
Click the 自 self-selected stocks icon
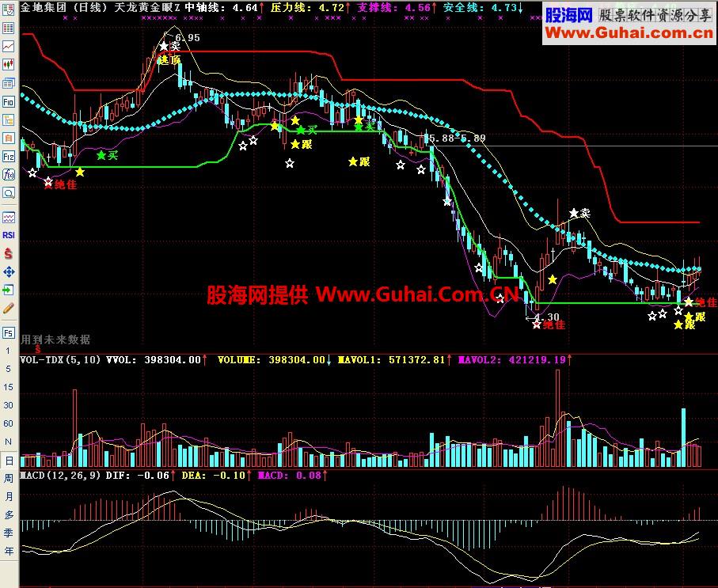(x=8, y=138)
